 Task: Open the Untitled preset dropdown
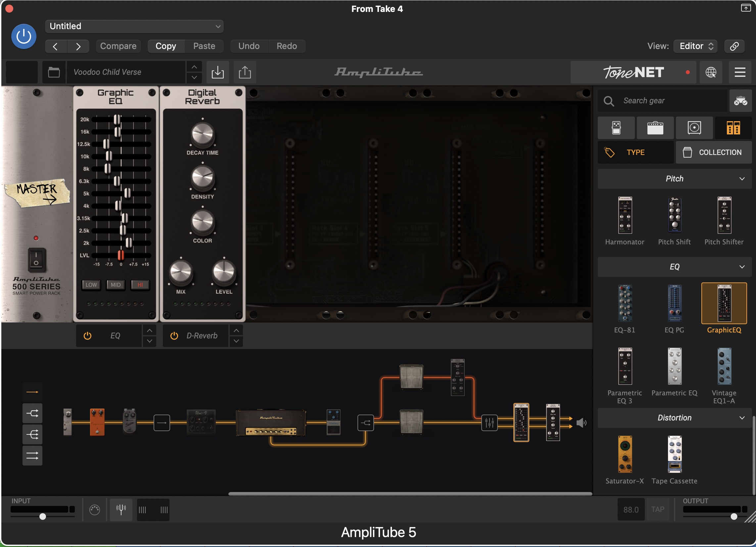pos(134,26)
